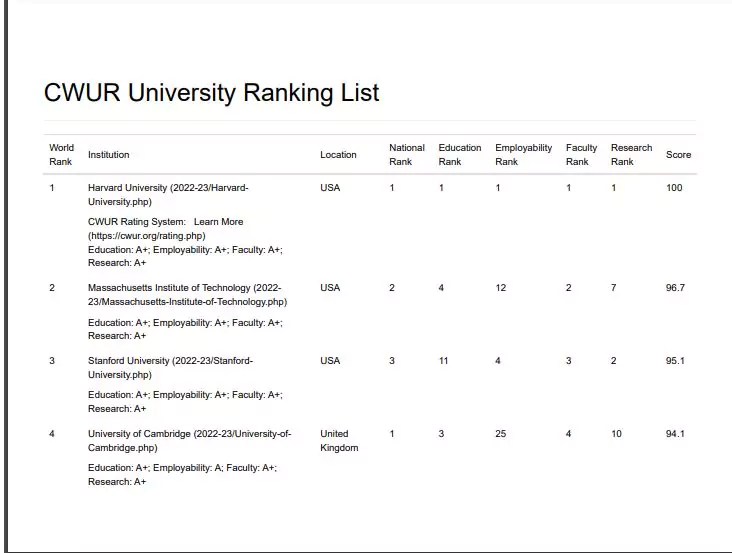The image size is (732, 553).
Task: Select the score value 95.1
Action: 675,361
